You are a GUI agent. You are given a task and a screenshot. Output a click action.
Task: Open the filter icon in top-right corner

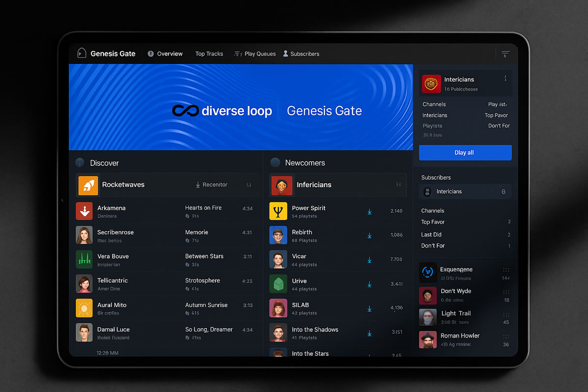coord(505,54)
